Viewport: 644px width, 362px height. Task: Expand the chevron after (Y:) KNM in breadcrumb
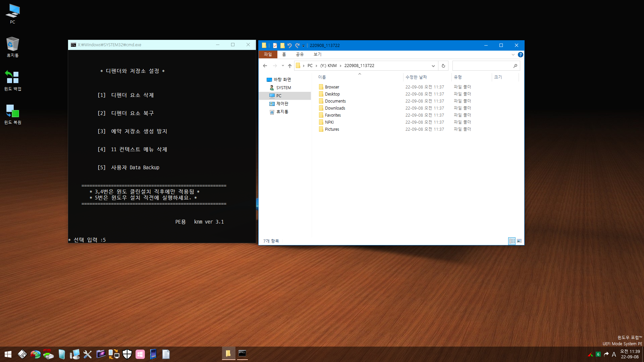coord(340,66)
